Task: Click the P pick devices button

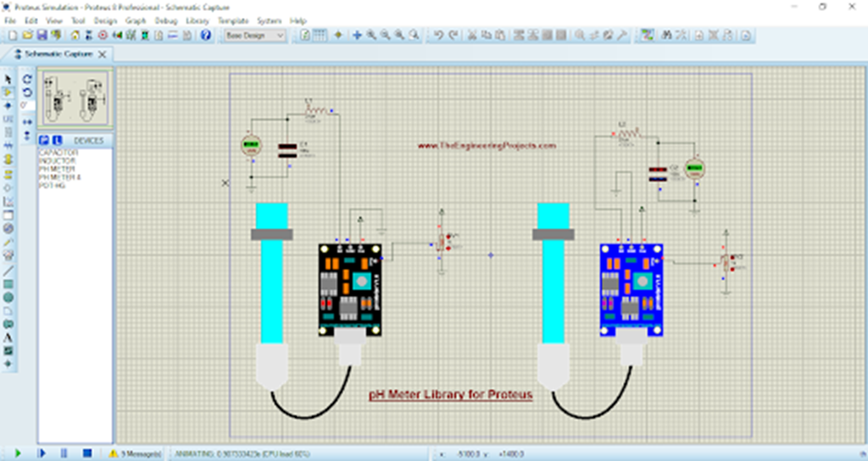Action: (x=44, y=141)
